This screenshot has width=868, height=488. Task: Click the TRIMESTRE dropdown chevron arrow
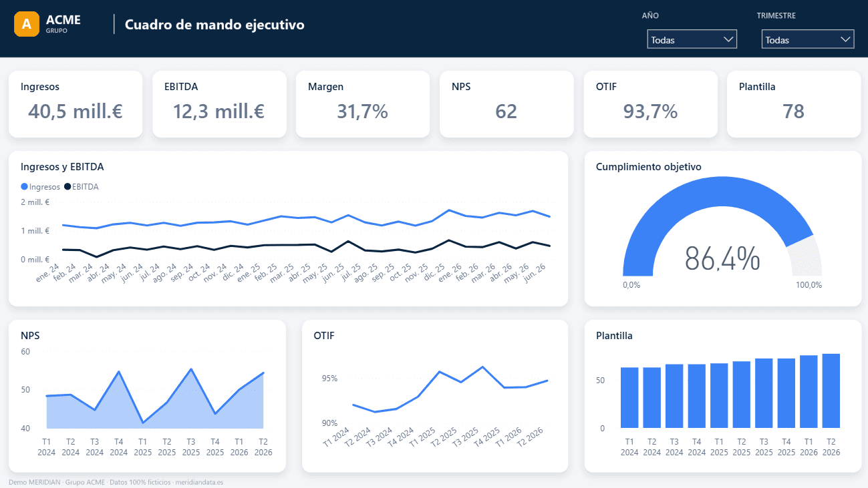[x=845, y=39]
